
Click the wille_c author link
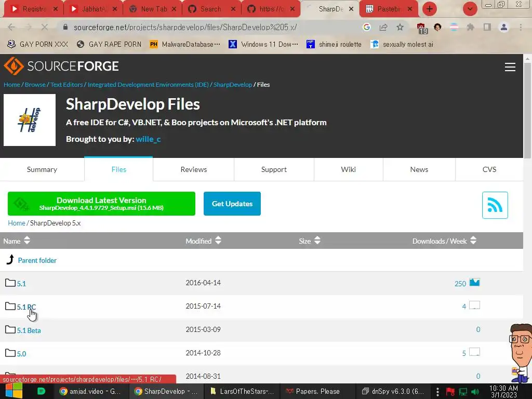point(148,139)
